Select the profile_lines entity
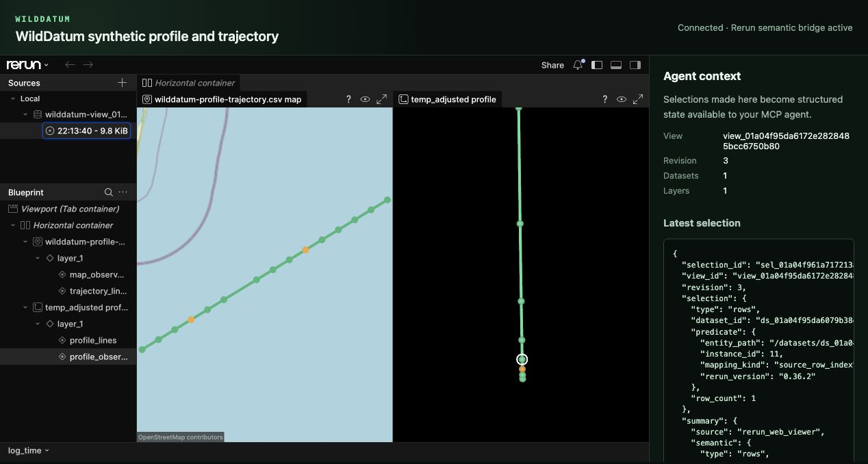Image resolution: width=868 pixels, height=464 pixels. (92, 340)
